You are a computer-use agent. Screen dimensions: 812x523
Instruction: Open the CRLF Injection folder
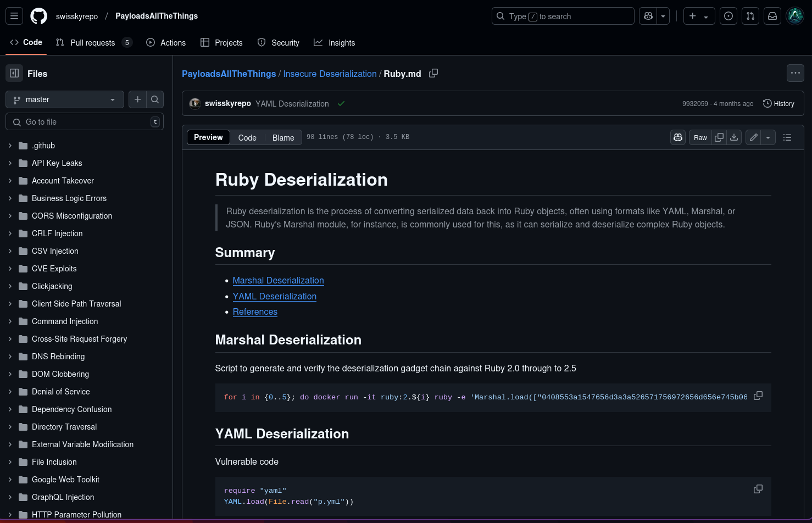point(57,233)
